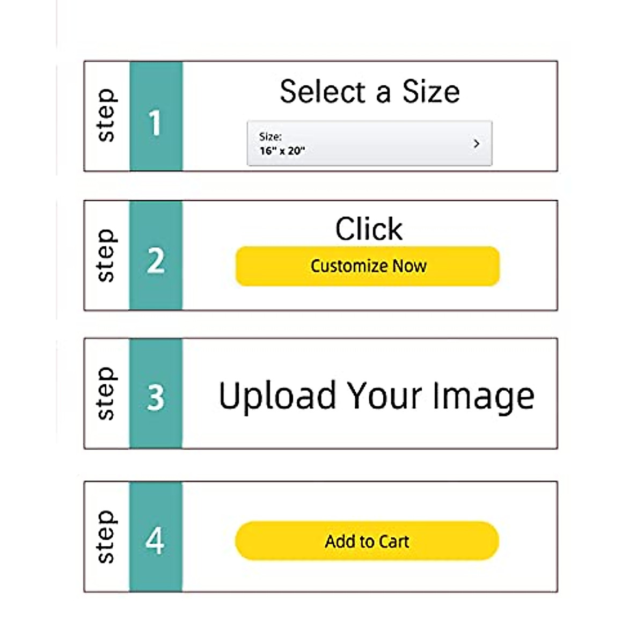Click the "Select a Size" heading
This screenshot has width=644, height=644.
369,91
